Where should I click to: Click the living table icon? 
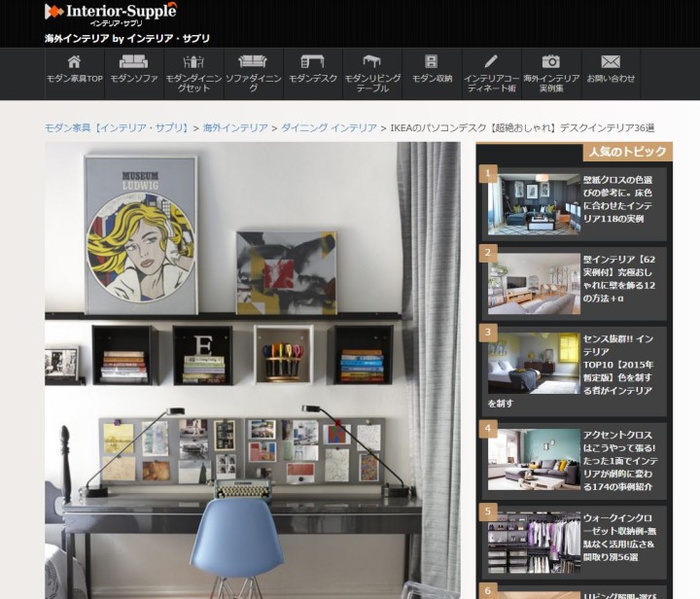tap(371, 61)
